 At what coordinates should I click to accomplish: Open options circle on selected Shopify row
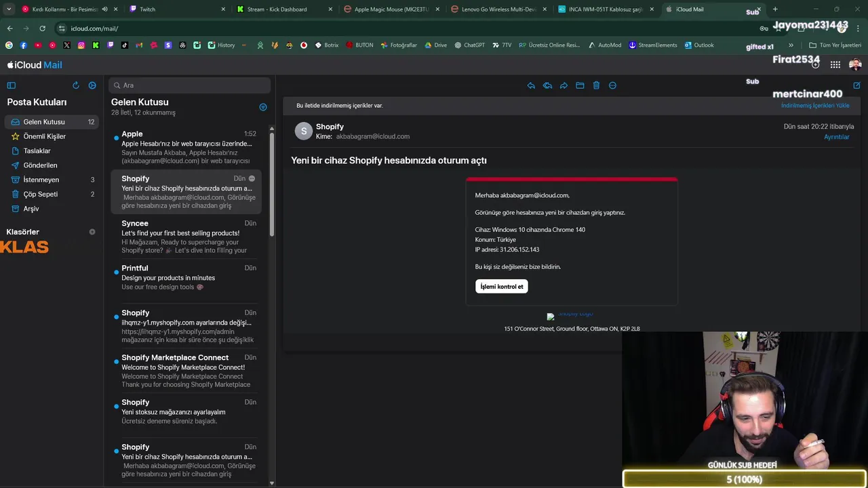[252, 178]
